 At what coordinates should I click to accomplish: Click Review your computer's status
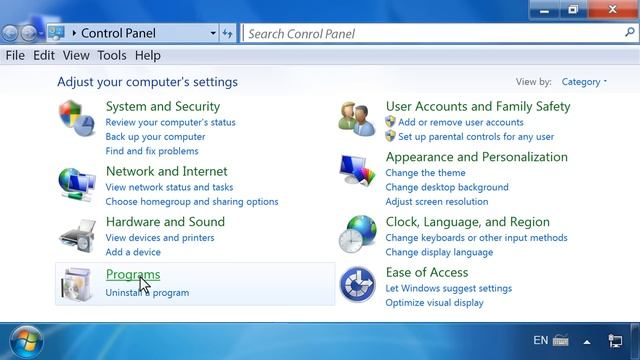(170, 122)
